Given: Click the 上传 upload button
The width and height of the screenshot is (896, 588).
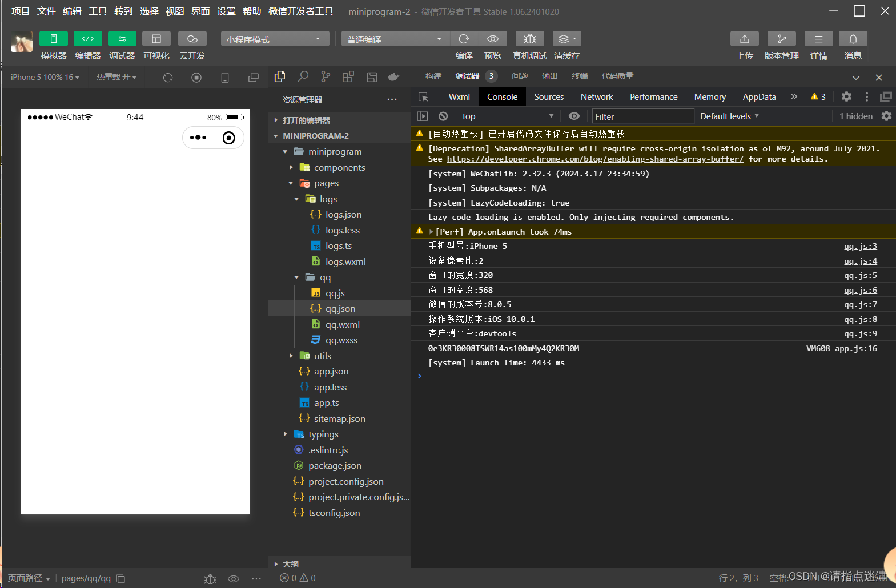Looking at the screenshot, I should 745,39.
